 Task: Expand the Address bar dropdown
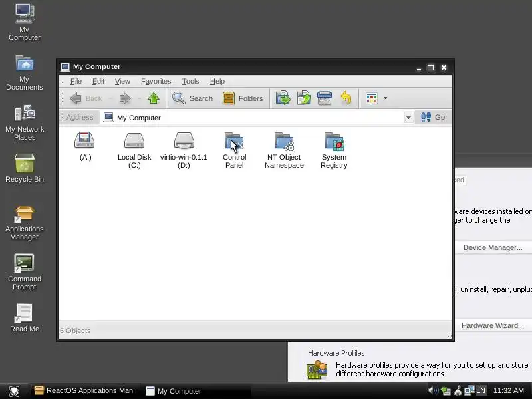[408, 118]
